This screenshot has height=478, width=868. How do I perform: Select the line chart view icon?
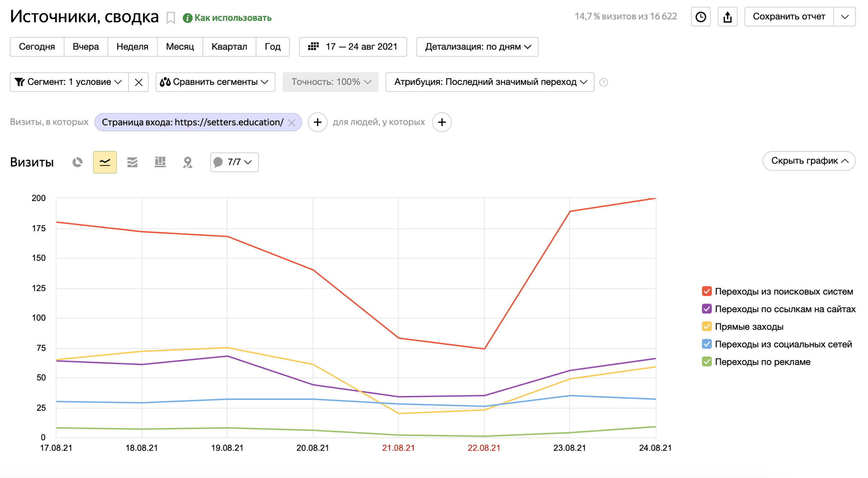[x=105, y=162]
